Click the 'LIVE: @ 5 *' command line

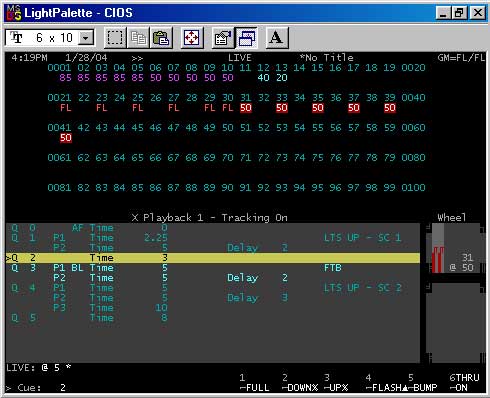(39, 368)
